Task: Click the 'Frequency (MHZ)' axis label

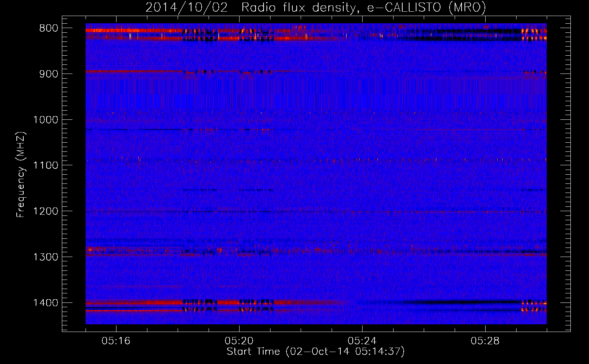Action: point(21,175)
